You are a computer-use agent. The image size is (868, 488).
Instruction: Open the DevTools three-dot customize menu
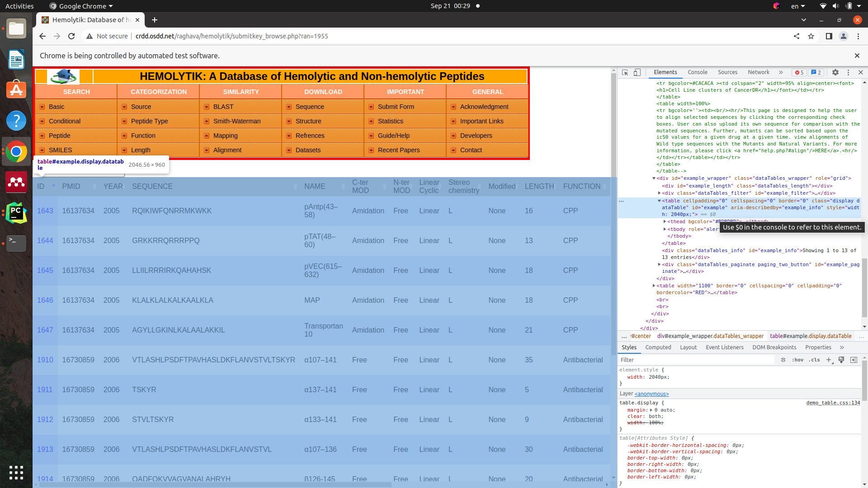[x=848, y=72]
